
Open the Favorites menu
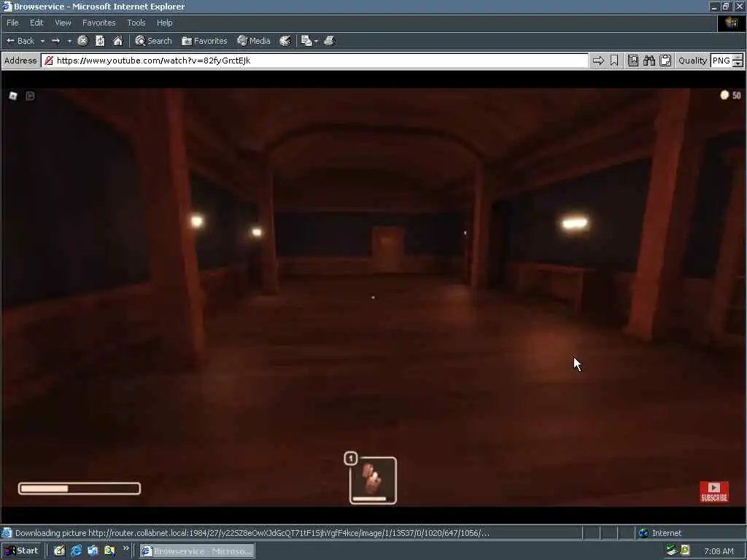[x=98, y=23]
